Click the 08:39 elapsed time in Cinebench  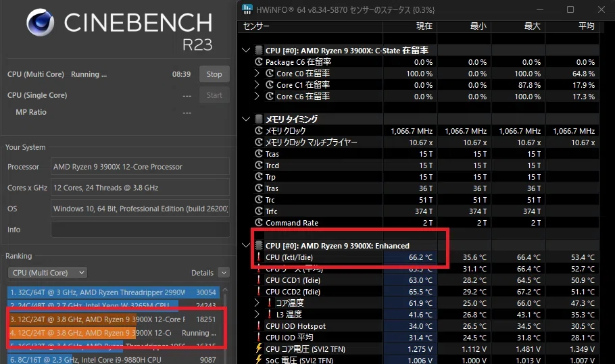[x=181, y=74]
